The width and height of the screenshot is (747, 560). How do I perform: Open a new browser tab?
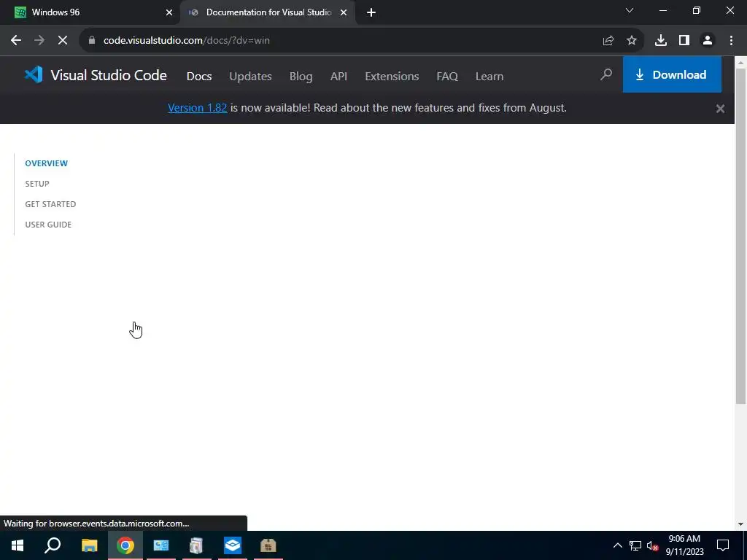[x=371, y=12]
